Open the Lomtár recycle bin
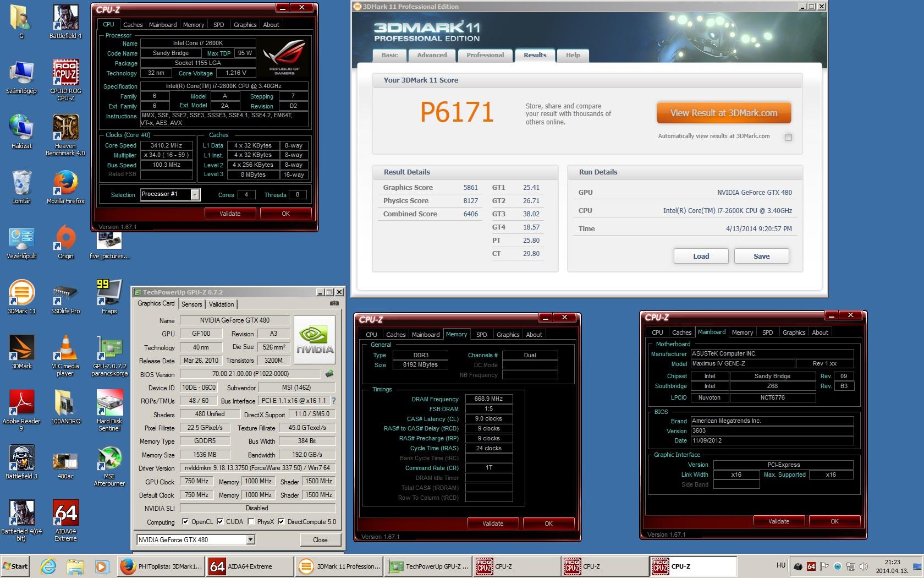The height and width of the screenshot is (578, 924). (x=21, y=187)
